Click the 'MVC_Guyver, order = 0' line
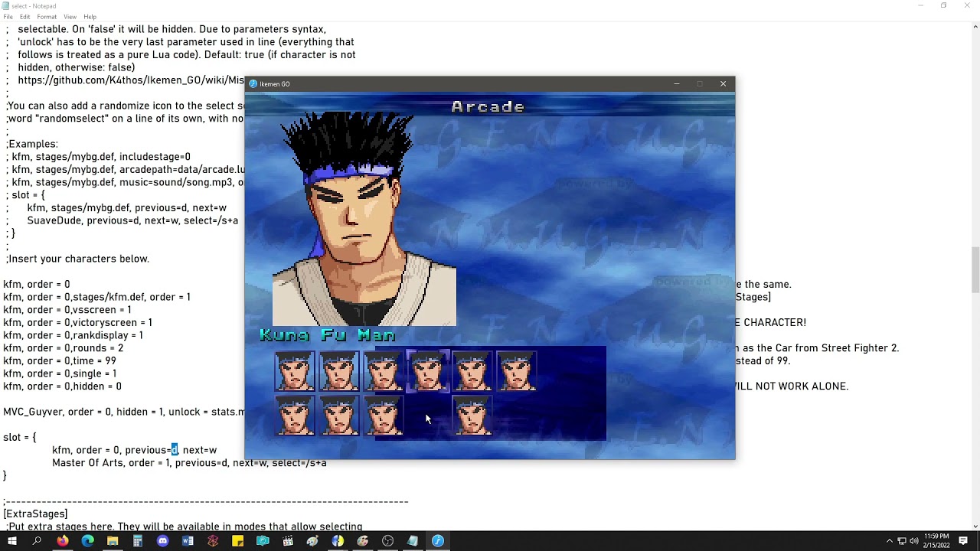Image resolution: width=980 pixels, height=551 pixels. (124, 412)
